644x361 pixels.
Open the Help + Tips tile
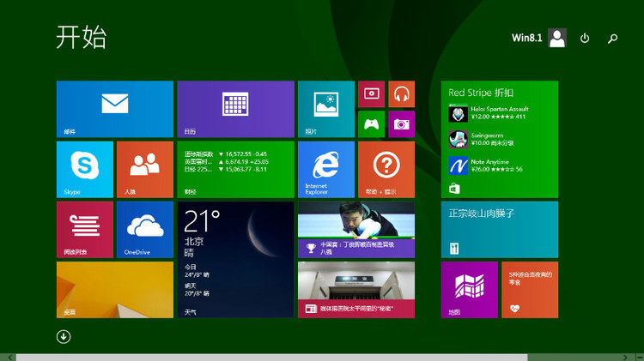(x=386, y=169)
